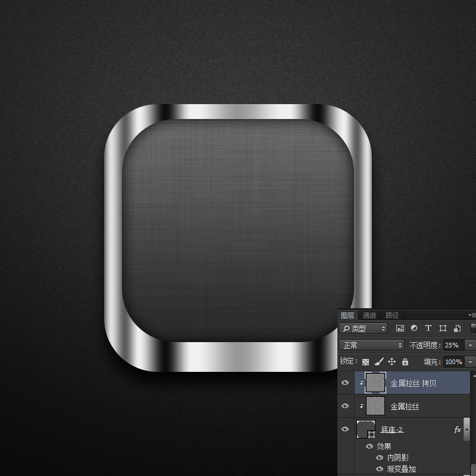Filter layers by pixel image type
Image resolution: width=476 pixels, height=476 pixels.
pos(400,328)
